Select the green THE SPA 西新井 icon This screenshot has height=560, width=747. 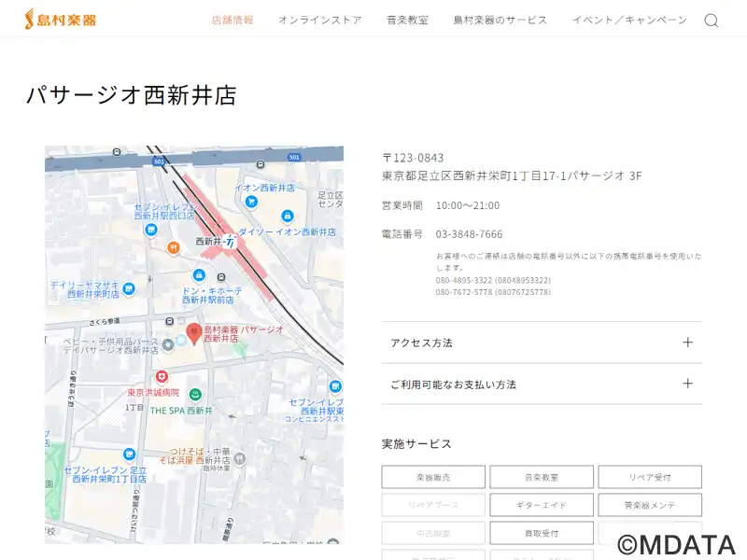(x=195, y=394)
